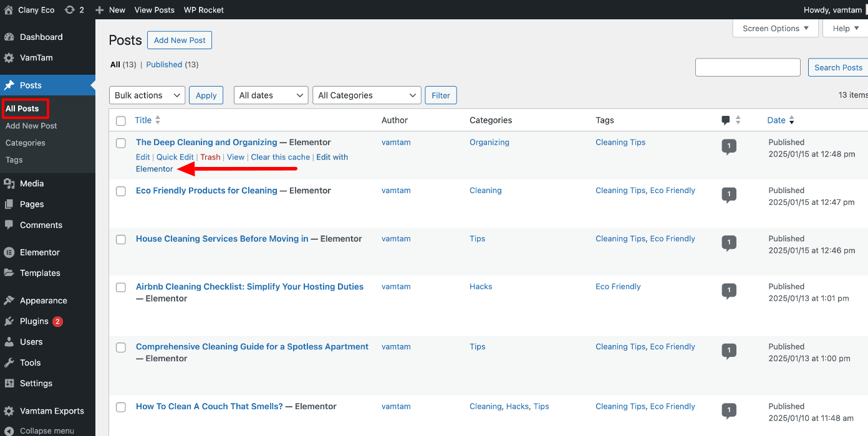Click the Plugins plug icon

coord(9,321)
